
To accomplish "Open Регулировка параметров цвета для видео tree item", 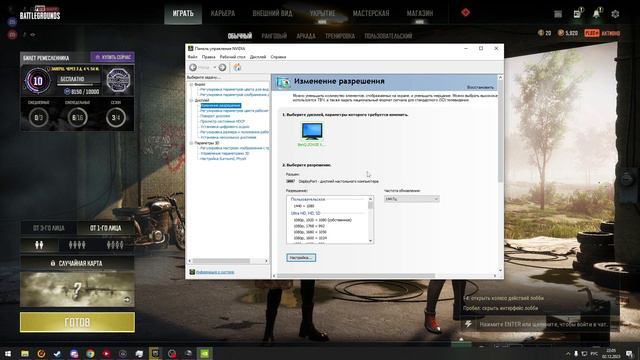I will point(234,89).
